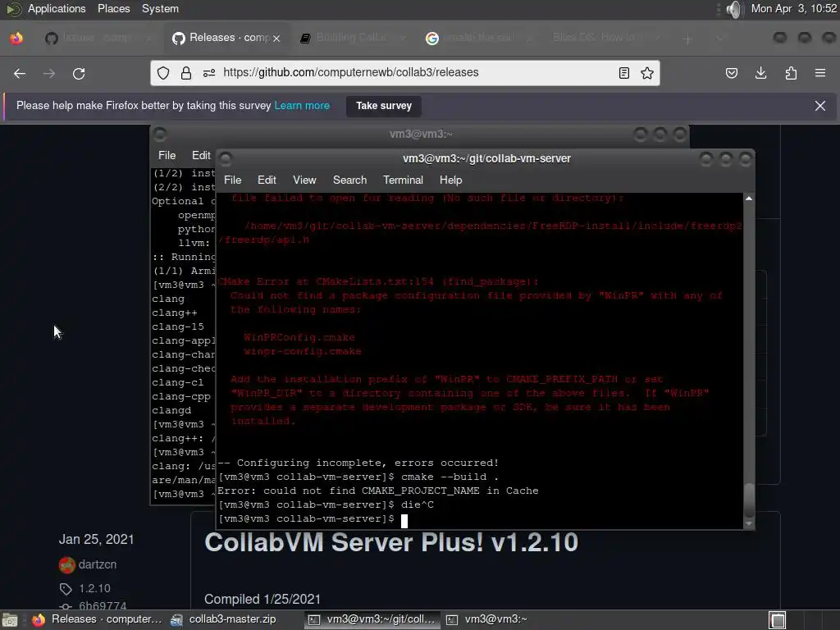
Task: Follow the Learn more survey link
Action: pos(302,106)
